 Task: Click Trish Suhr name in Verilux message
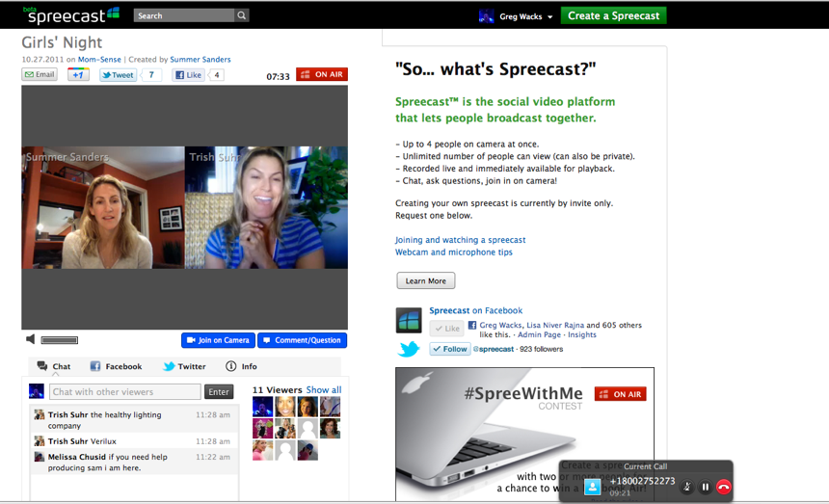tap(67, 441)
